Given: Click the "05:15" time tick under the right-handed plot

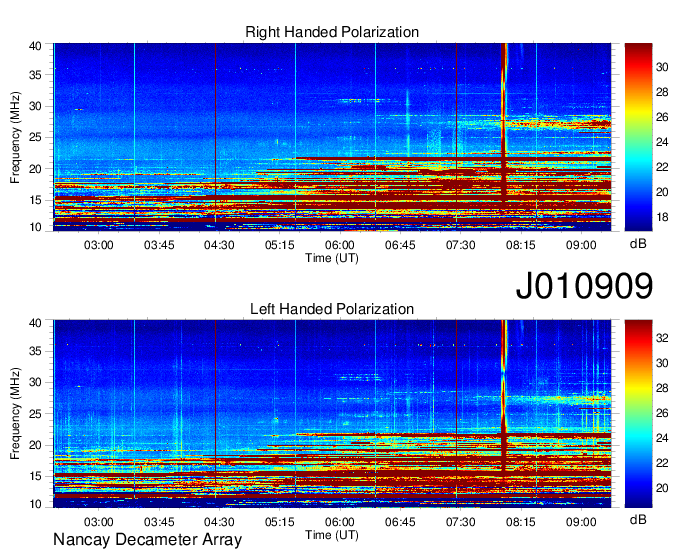Looking at the screenshot, I should (x=280, y=245).
